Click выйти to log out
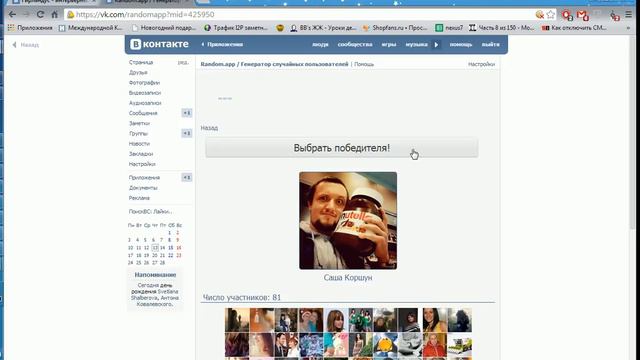 (x=491, y=44)
